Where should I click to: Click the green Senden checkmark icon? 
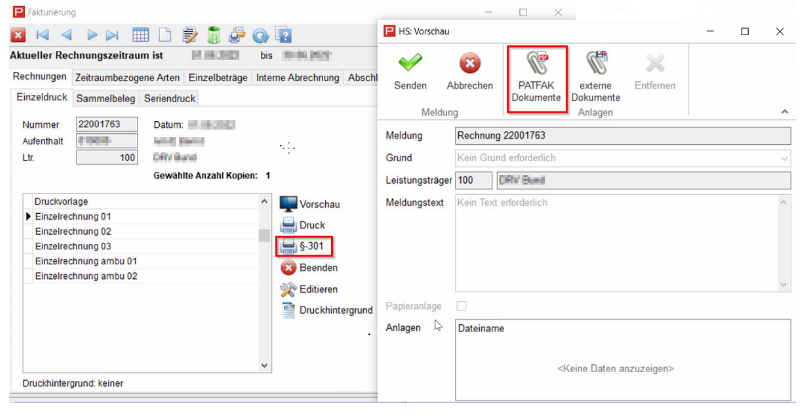(410, 66)
